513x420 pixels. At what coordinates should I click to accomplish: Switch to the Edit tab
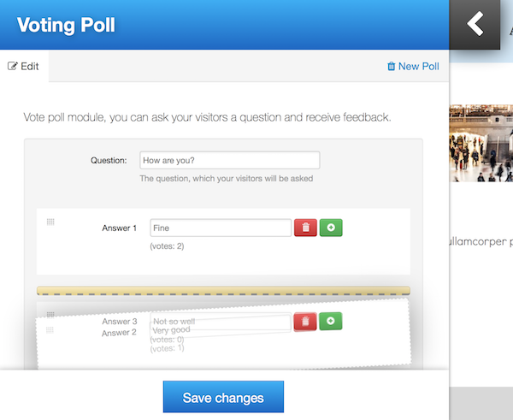(24, 66)
